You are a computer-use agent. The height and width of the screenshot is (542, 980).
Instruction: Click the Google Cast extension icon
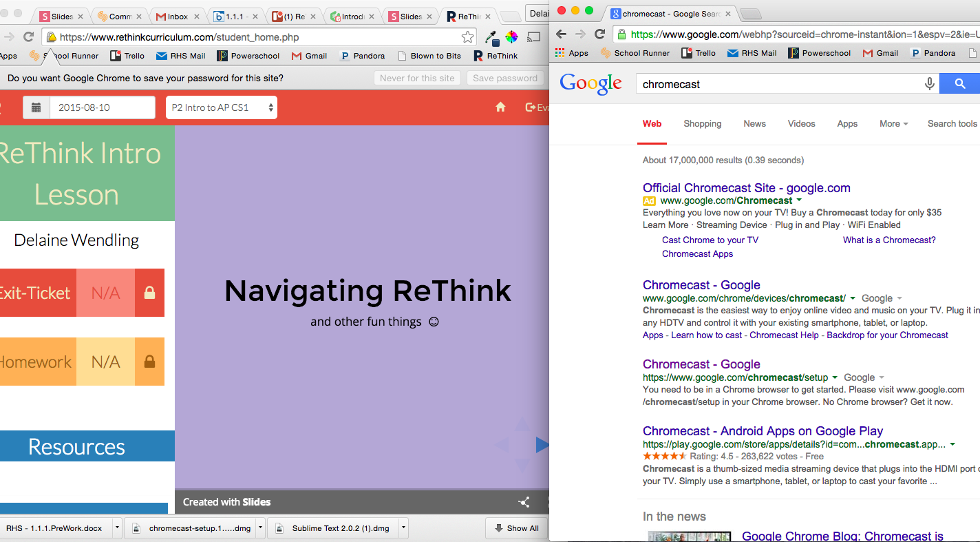coord(534,37)
